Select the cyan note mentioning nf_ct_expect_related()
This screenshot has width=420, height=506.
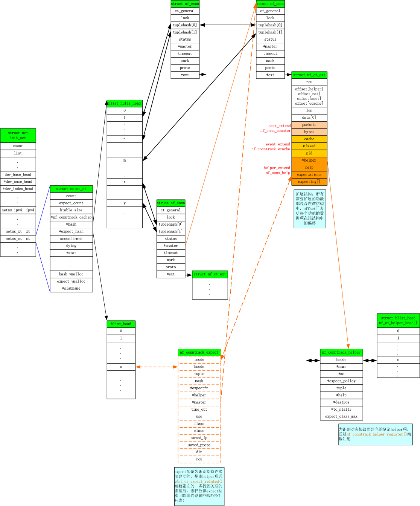[199, 486]
